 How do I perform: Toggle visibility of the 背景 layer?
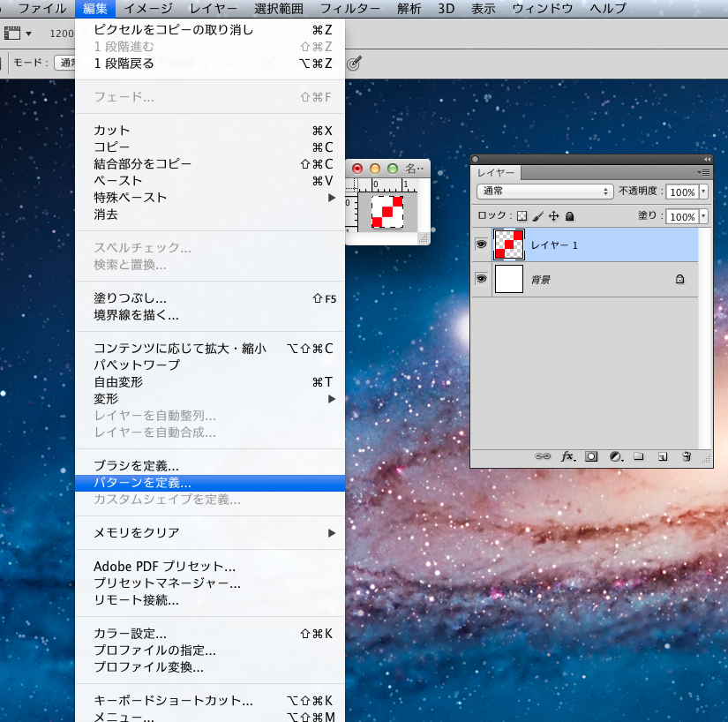482,279
